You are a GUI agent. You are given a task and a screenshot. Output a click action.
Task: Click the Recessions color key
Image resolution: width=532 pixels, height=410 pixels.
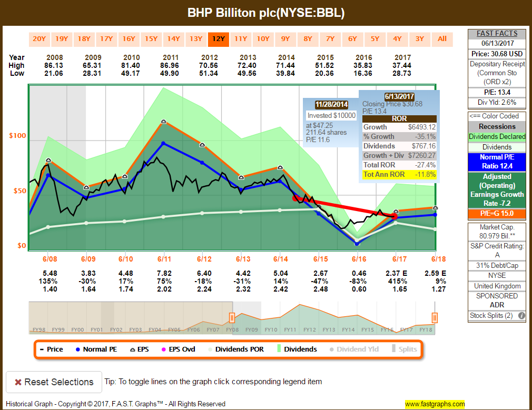coord(497,126)
